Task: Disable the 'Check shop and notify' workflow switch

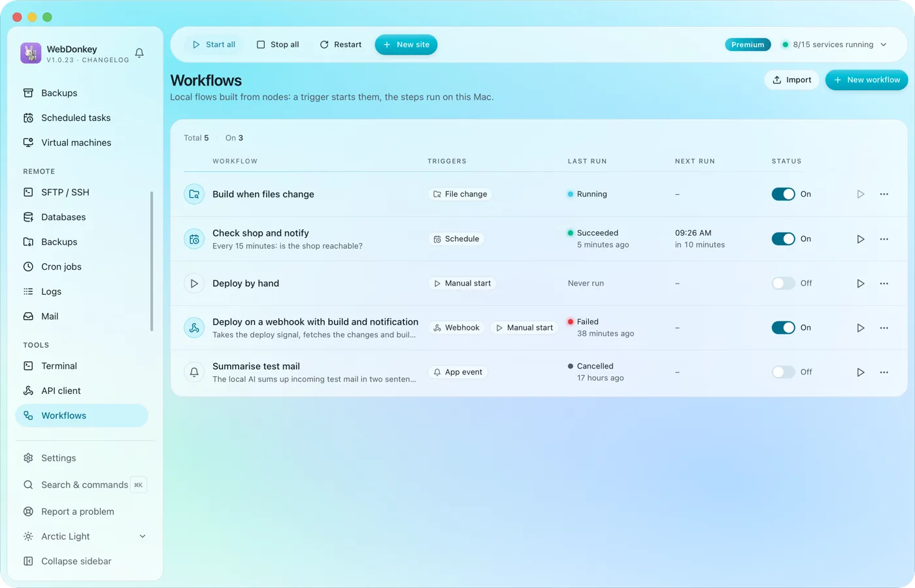Action: click(783, 239)
